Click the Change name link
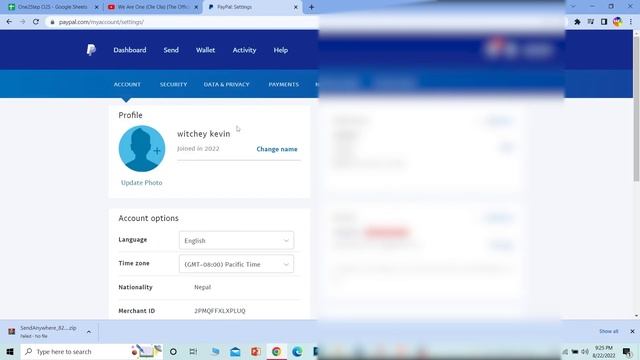 [277, 149]
